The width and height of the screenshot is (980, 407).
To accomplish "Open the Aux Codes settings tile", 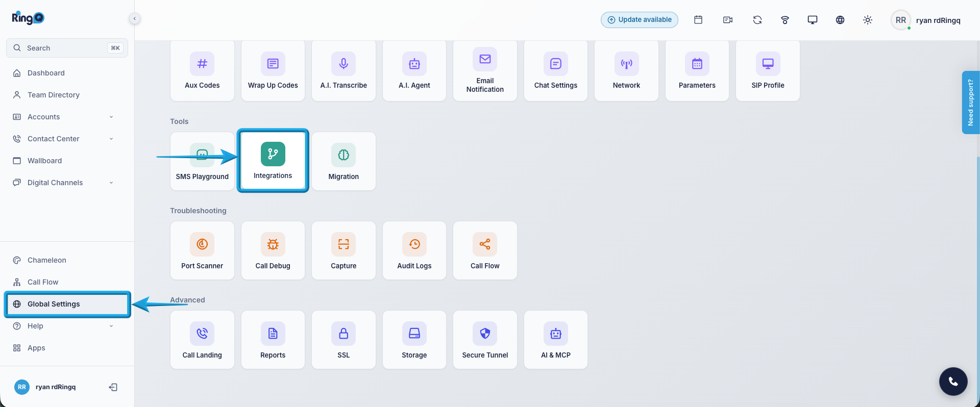I will (x=202, y=71).
